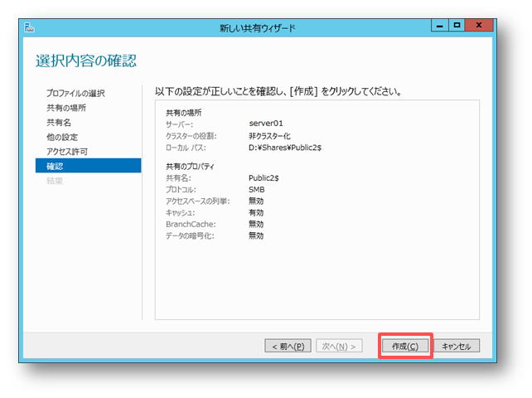532x398 pixels.
Task: Click the wizard icon in the title bar
Action: 29,27
